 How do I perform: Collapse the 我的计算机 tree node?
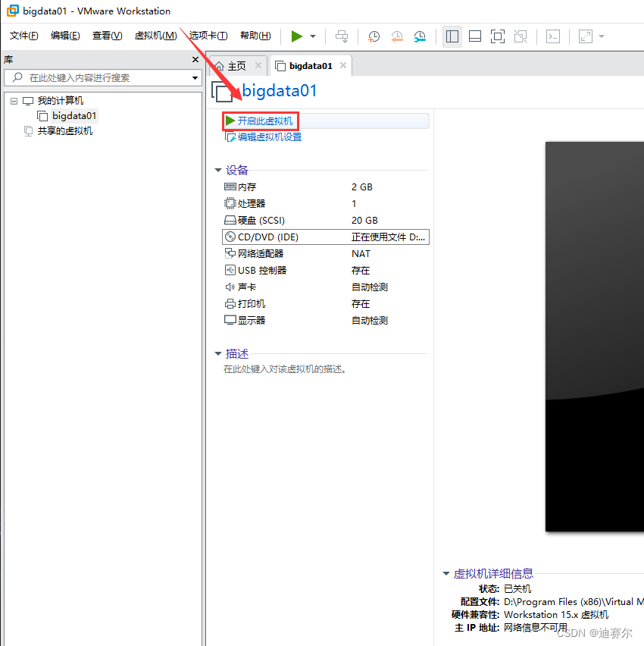coord(14,101)
